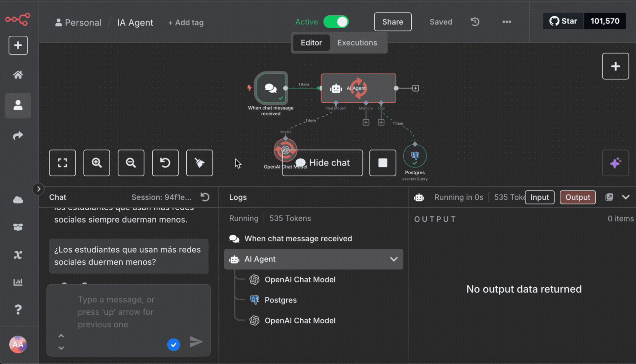Stop the running execution
This screenshot has width=636, height=364.
click(382, 163)
